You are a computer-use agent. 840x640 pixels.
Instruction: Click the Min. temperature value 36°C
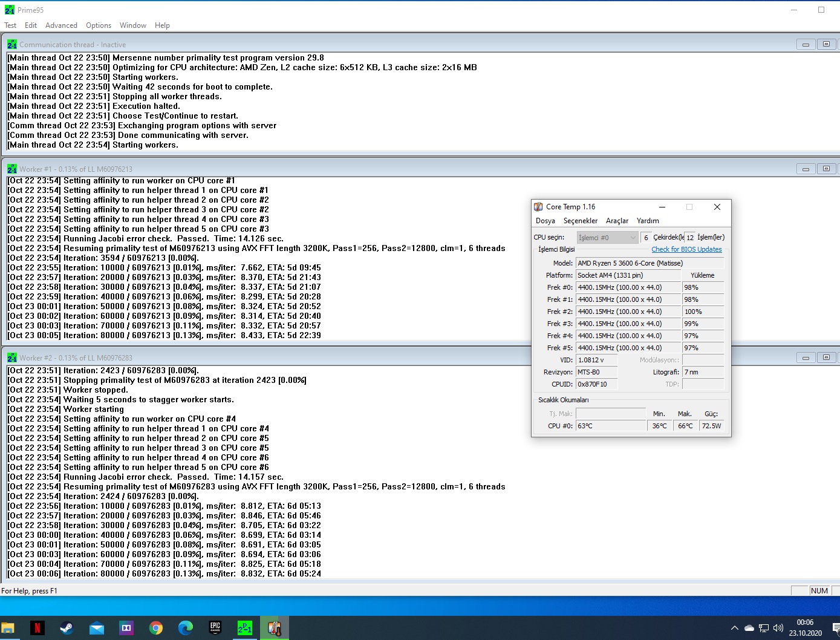[660, 426]
